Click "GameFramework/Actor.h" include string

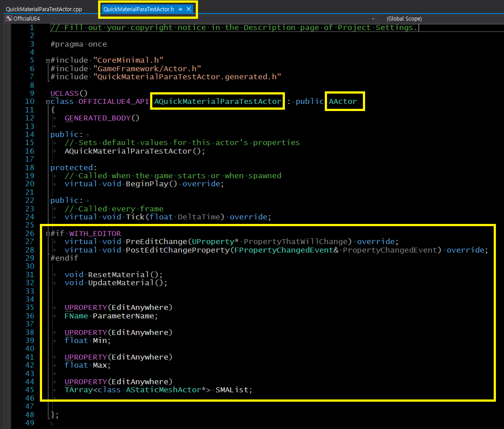coord(147,69)
